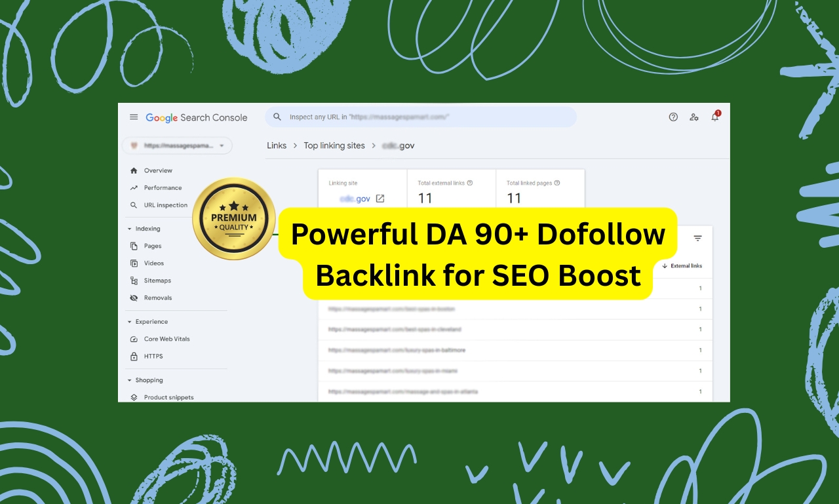Go to Links breadcrumb
This screenshot has width=839, height=504.
pos(277,145)
